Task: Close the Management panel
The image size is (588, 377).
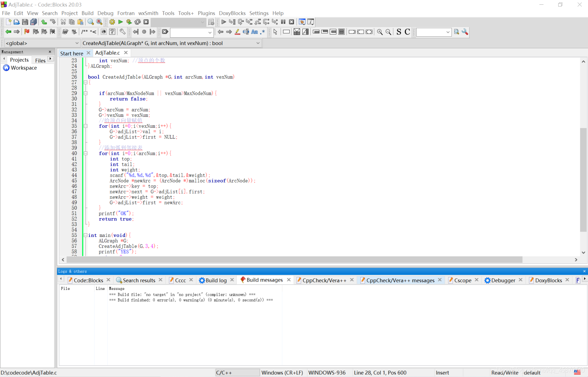Action: point(50,52)
